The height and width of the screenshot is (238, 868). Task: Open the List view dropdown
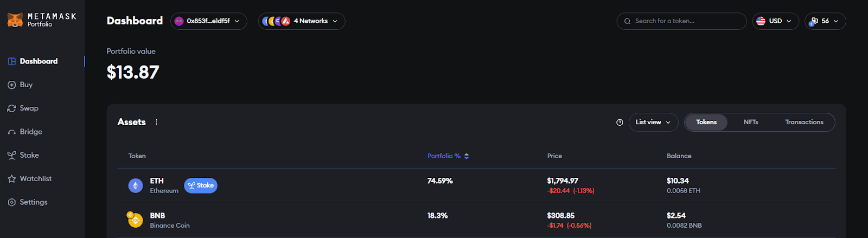tap(653, 123)
